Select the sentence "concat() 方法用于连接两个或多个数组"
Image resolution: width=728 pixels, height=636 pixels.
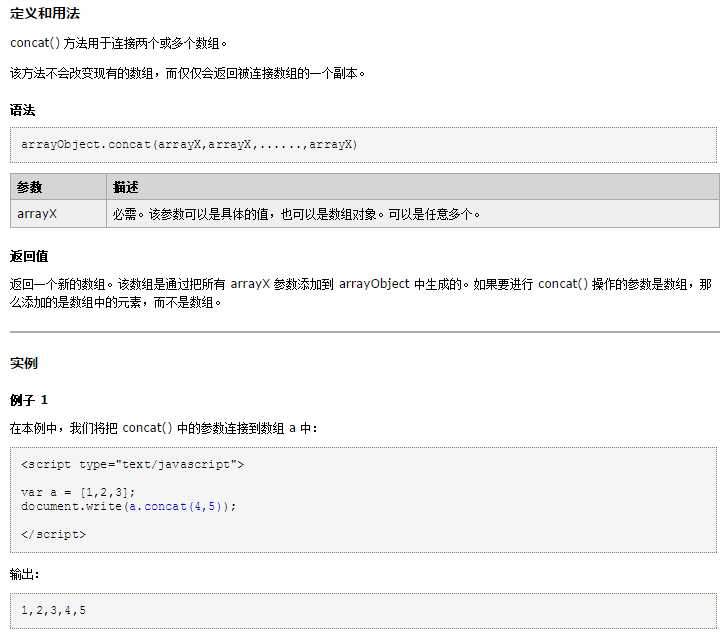pos(118,43)
